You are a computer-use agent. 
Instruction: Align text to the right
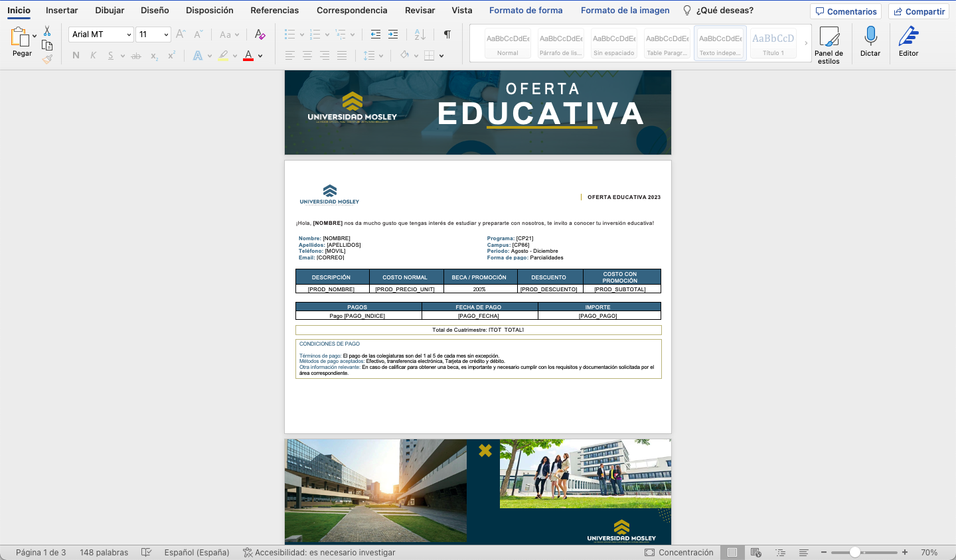coord(325,56)
